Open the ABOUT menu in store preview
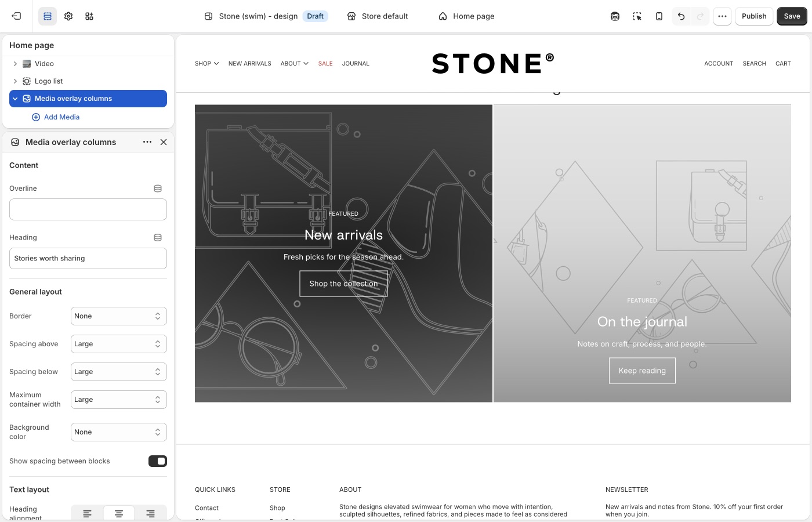The height and width of the screenshot is (522, 812). [x=295, y=64]
